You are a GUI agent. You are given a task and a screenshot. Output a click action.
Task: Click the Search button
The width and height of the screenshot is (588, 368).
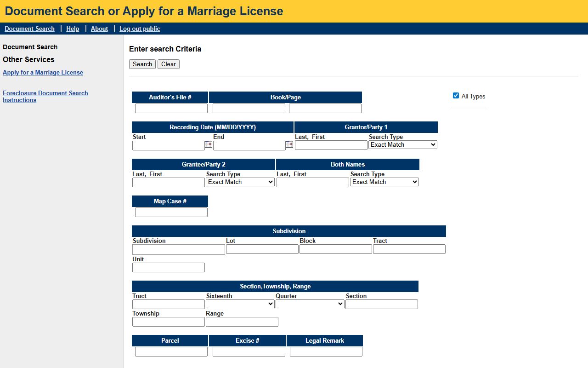[x=142, y=64]
